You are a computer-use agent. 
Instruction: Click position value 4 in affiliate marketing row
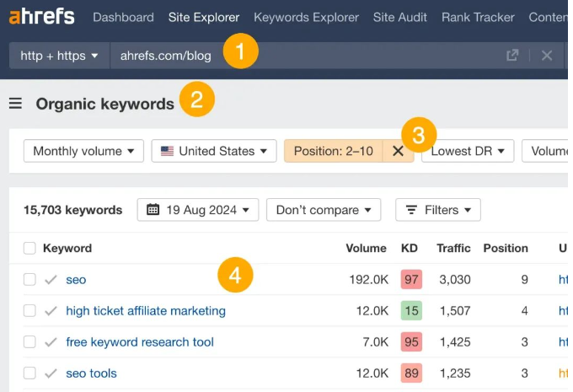click(524, 311)
